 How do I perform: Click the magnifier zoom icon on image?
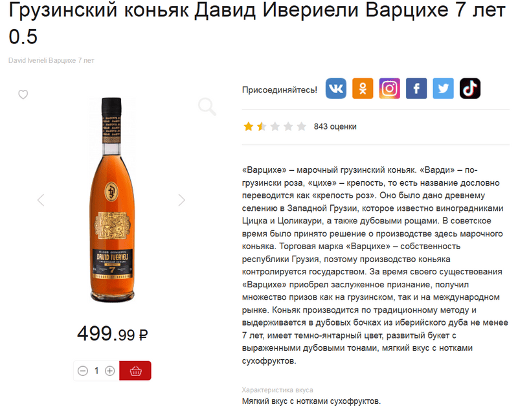(207, 106)
